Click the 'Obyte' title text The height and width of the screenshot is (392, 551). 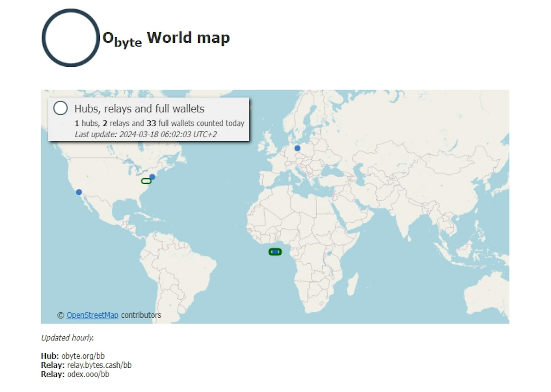[122, 40]
